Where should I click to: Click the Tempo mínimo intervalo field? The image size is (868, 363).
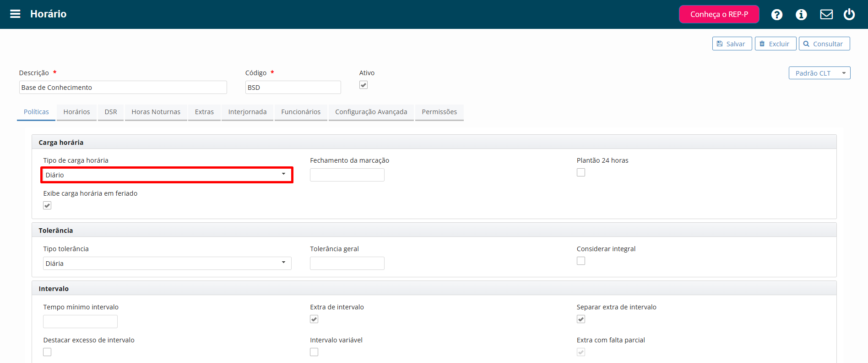pyautogui.click(x=80, y=321)
